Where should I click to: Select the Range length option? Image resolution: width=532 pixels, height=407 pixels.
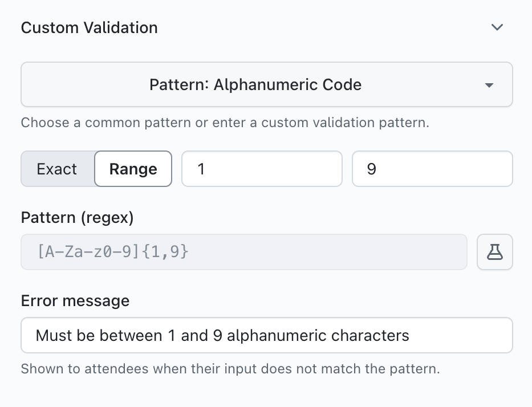click(x=133, y=169)
